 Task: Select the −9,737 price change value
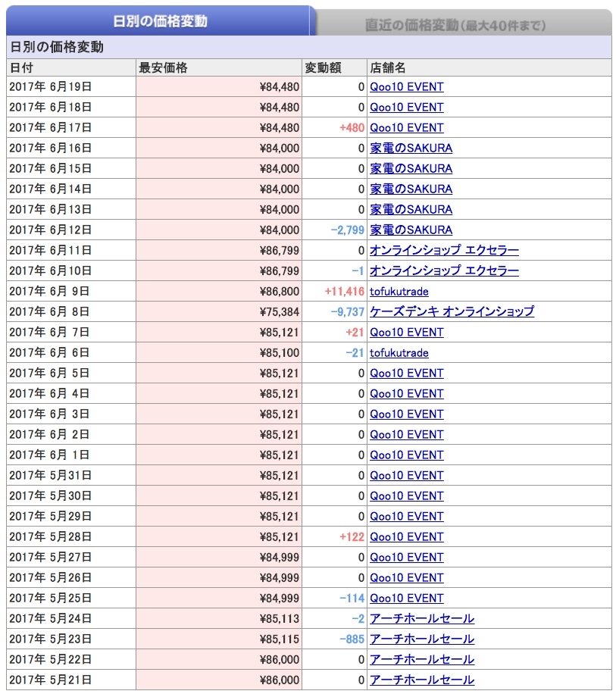[x=347, y=311]
